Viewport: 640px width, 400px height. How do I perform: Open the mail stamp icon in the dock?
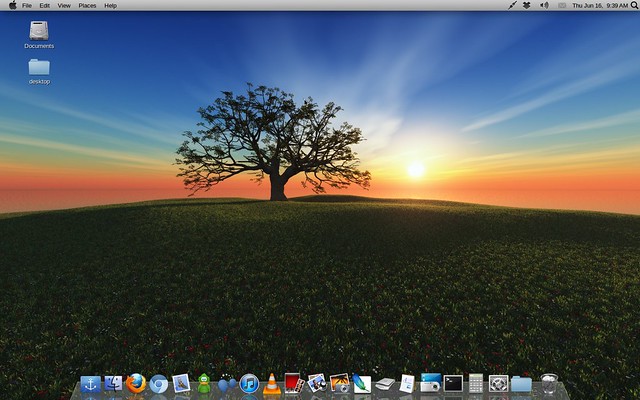coord(181,384)
